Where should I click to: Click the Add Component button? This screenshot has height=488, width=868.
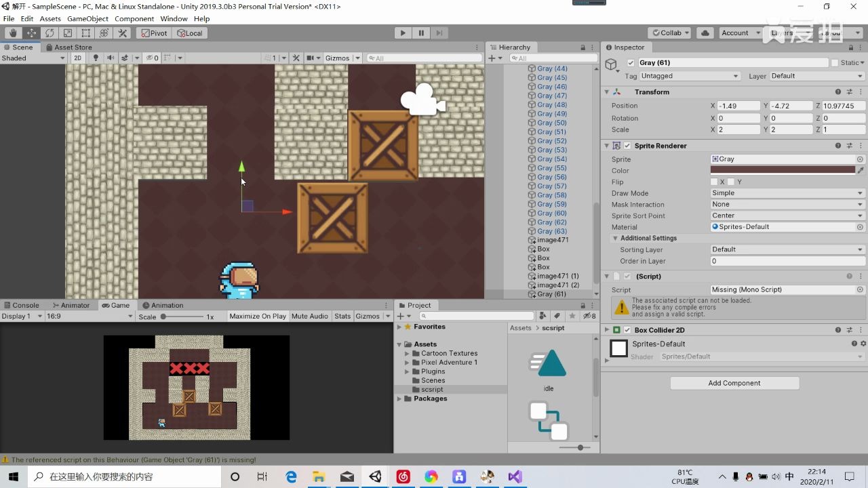[734, 383]
